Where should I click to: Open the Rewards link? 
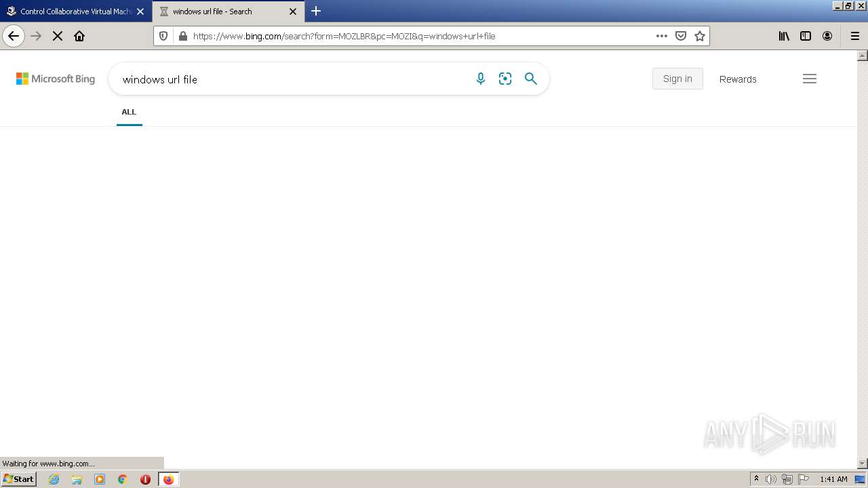click(x=738, y=79)
